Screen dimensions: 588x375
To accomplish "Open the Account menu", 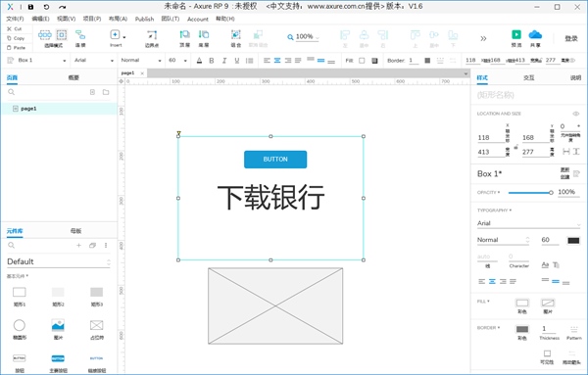I will 198,19.
